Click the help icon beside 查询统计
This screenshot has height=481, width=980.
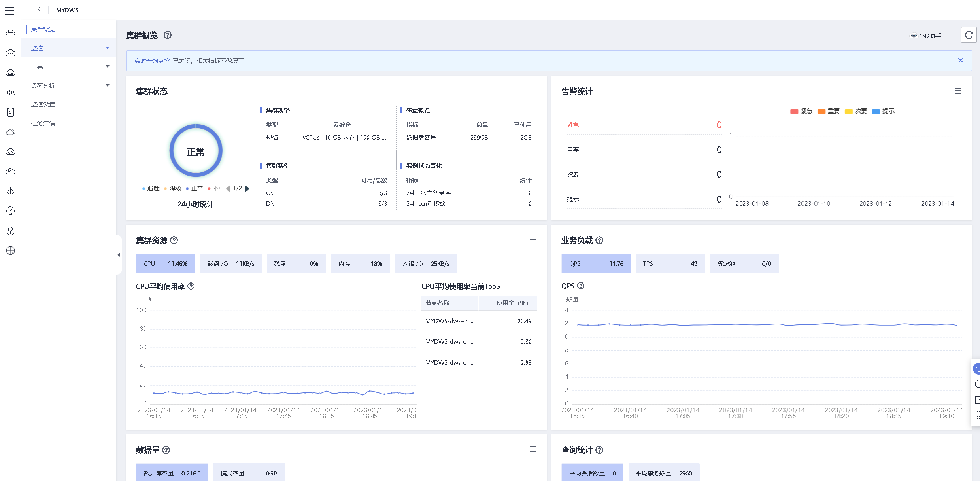(599, 450)
